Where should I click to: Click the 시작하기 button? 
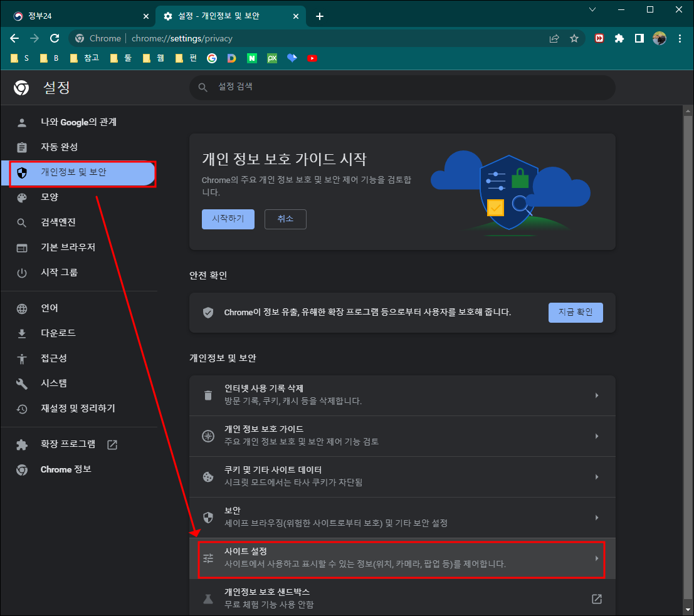click(228, 219)
